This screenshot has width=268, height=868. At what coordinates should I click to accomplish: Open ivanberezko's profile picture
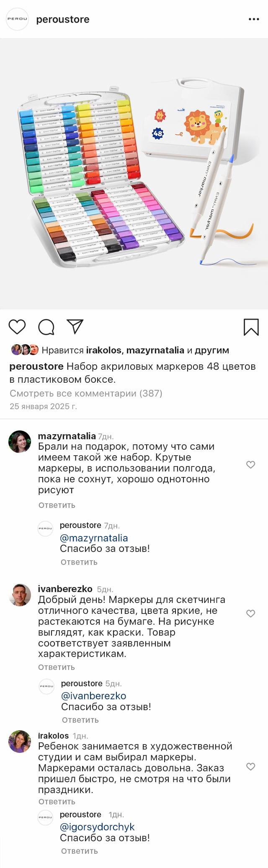20,595
